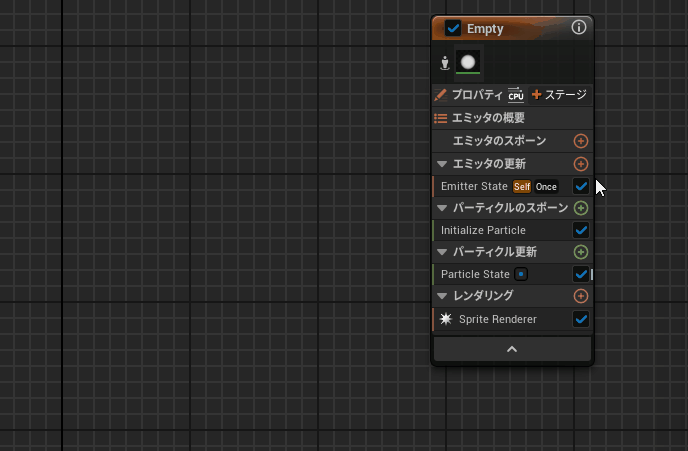Screen dimensions: 688x451
Task: Uncheck the Sprite Renderer checkbox
Action: click(580, 319)
